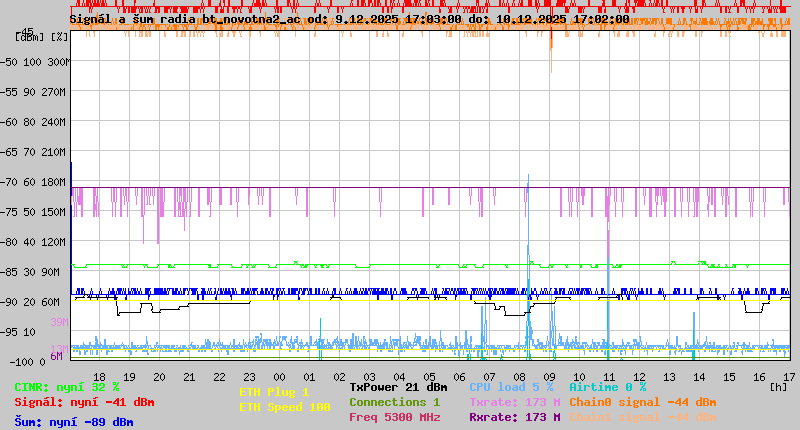Select the TxPower 21 dBm label

[x=398, y=387]
